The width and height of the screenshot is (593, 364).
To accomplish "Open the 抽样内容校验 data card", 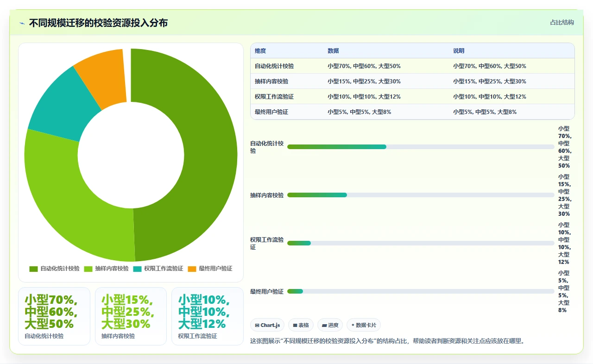I will pyautogui.click(x=131, y=316).
